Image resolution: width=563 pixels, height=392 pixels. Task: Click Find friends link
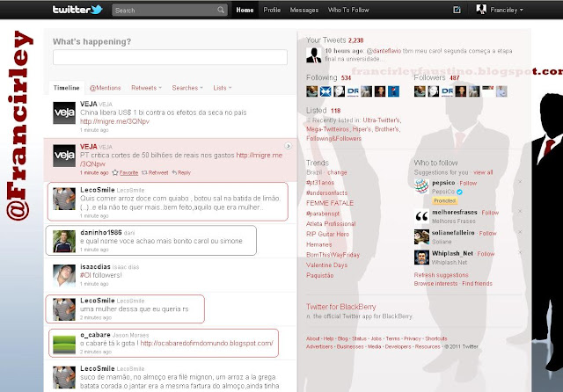(x=477, y=283)
